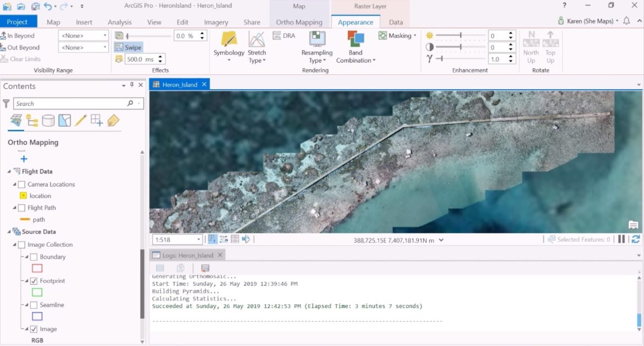Click the filter icon beside the Search box
Viewport: 644px width, 346px height.
(x=6, y=104)
